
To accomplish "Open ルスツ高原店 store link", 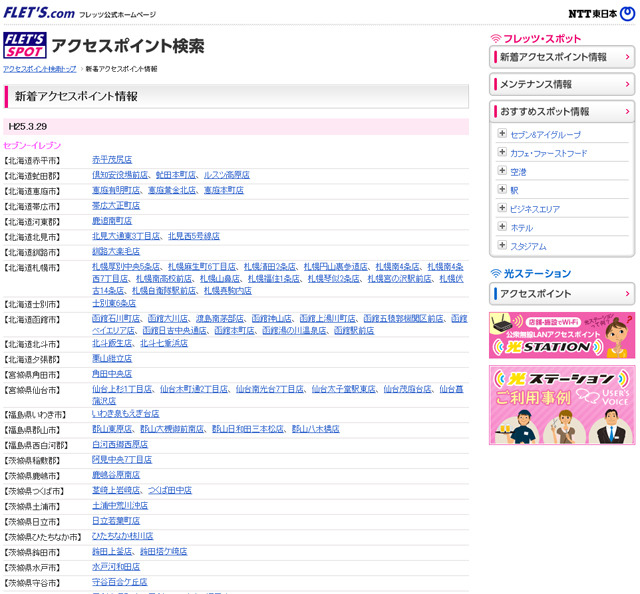I will coord(227,175).
